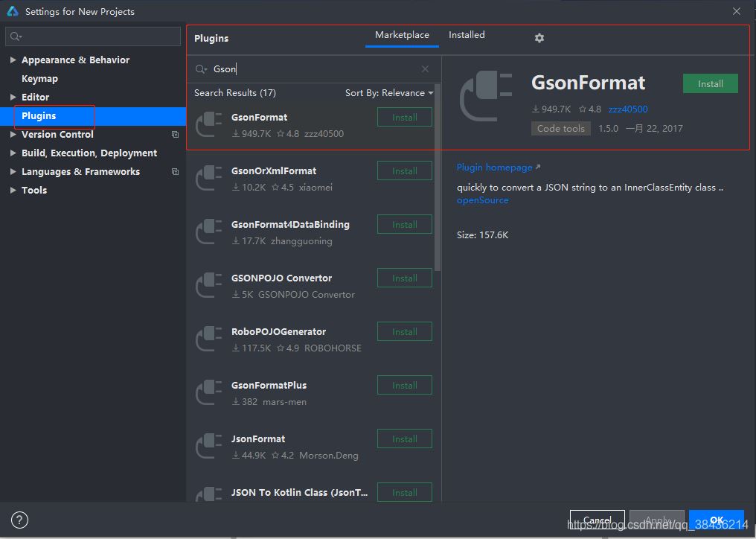Open the help question mark icon
Viewport: 756px width, 539px height.
tap(19, 520)
